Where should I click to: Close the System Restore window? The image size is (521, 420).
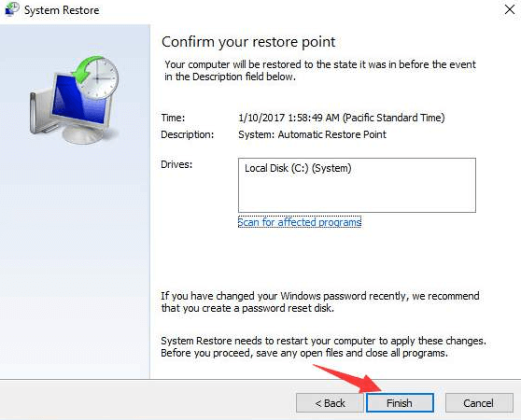(x=510, y=9)
